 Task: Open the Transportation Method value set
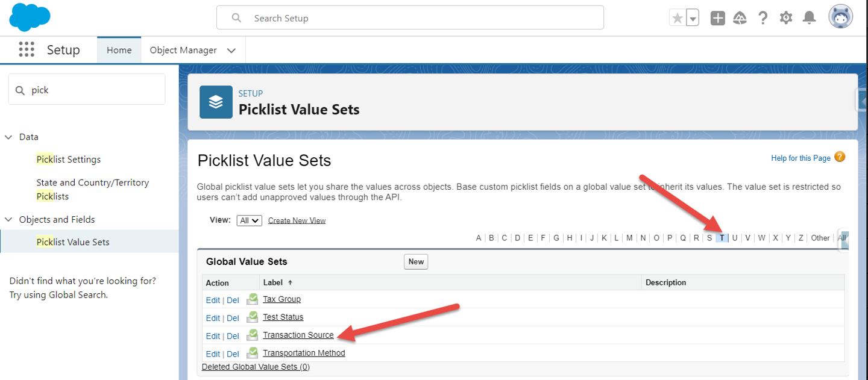(304, 354)
